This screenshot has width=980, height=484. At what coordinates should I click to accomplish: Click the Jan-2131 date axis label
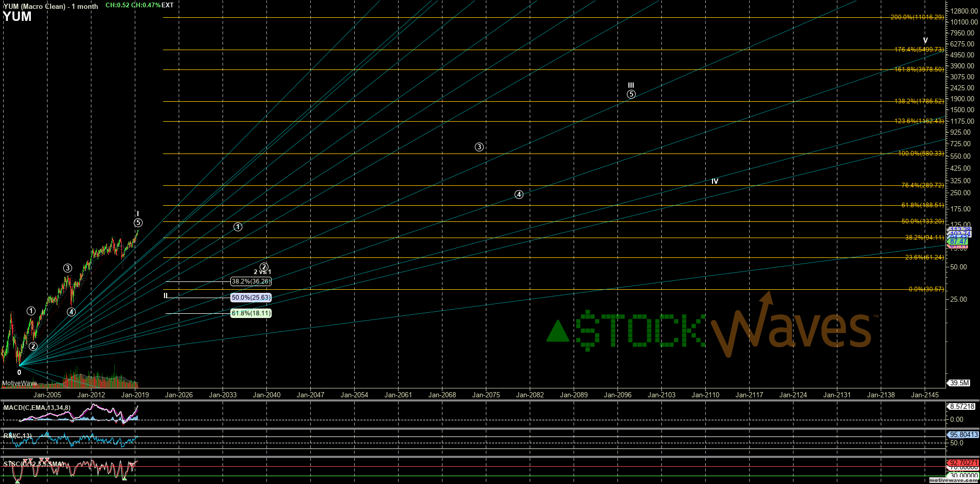(837, 395)
